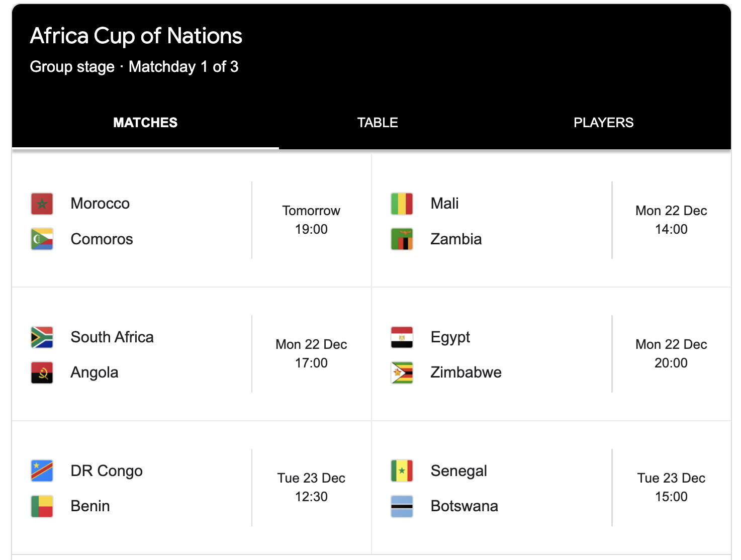
Task: Select the MATCHES tab
Action: tap(145, 122)
